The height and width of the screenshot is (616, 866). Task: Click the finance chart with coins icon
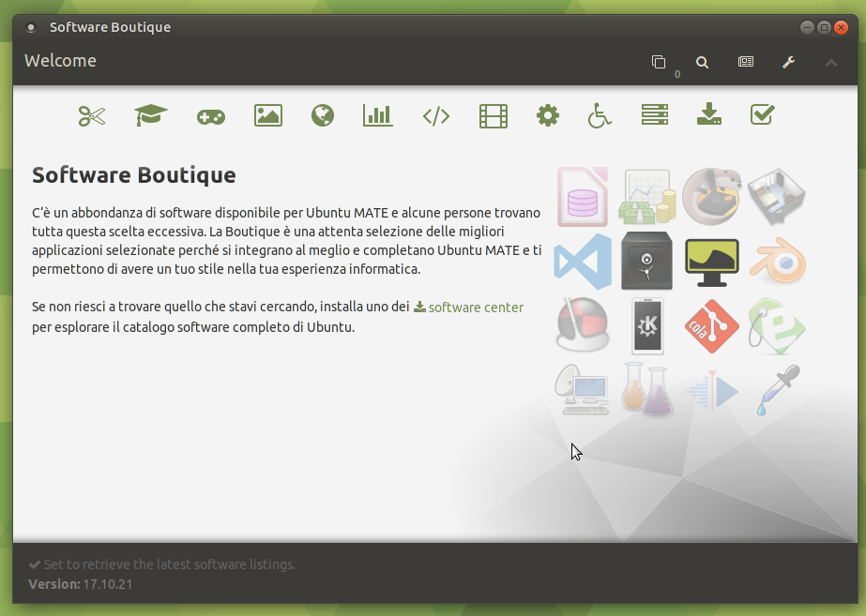point(647,197)
